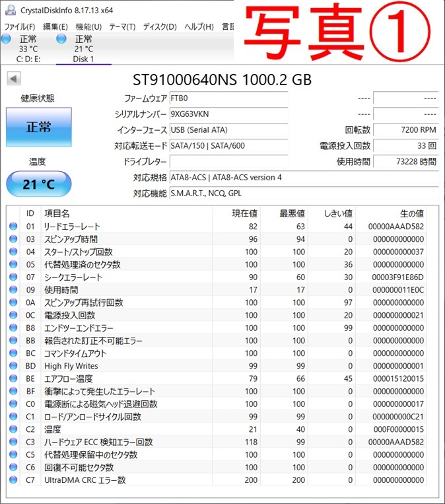This screenshot has width=445, height=504.
Task: Click the 21 °C temperature button
Action: coord(39,184)
